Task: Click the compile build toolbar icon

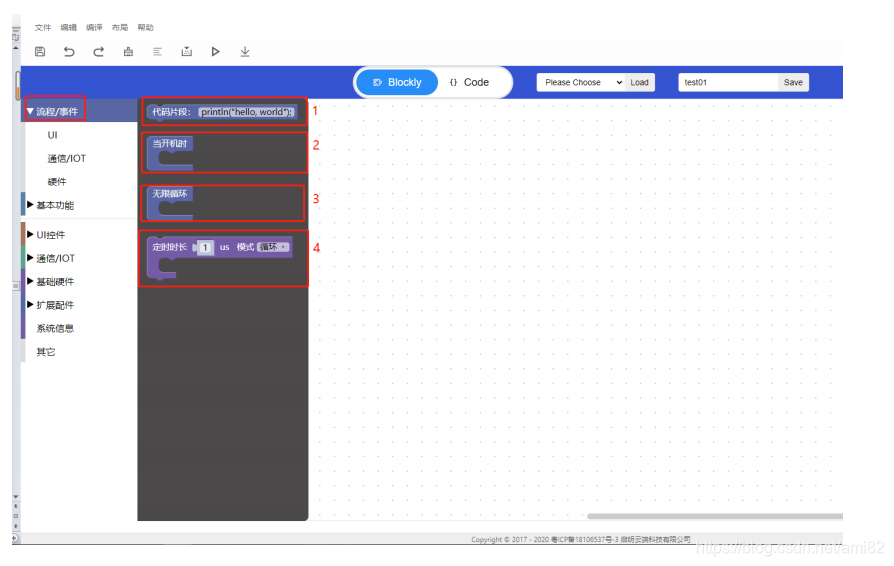Action: click(186, 51)
